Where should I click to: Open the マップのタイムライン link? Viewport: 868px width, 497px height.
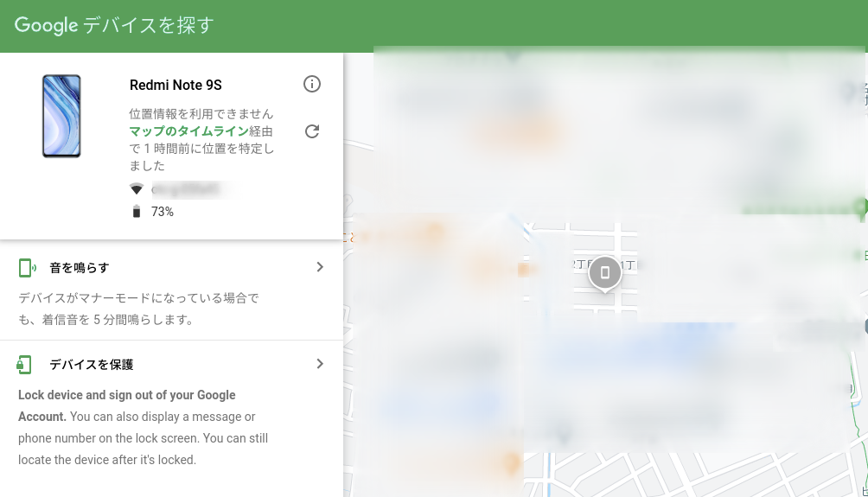pyautogui.click(x=188, y=131)
